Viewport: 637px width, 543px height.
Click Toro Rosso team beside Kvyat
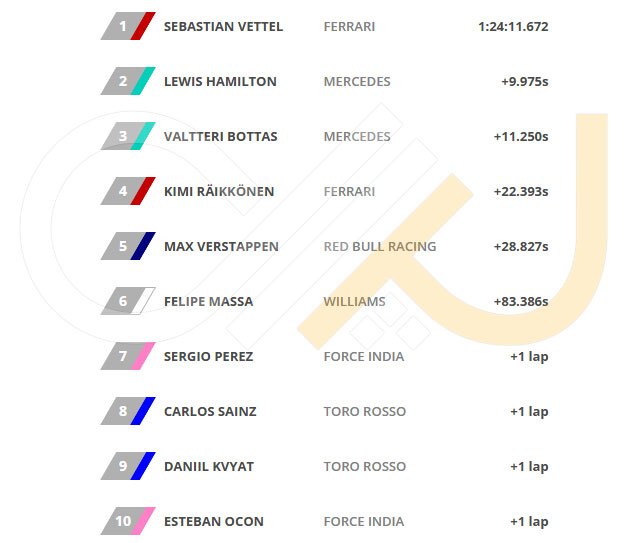point(365,467)
